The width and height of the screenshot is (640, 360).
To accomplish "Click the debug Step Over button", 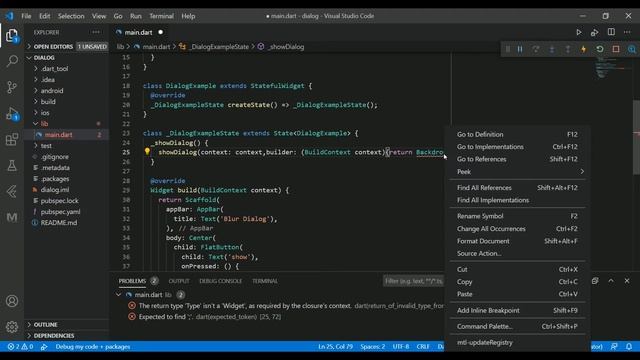I will point(536,49).
